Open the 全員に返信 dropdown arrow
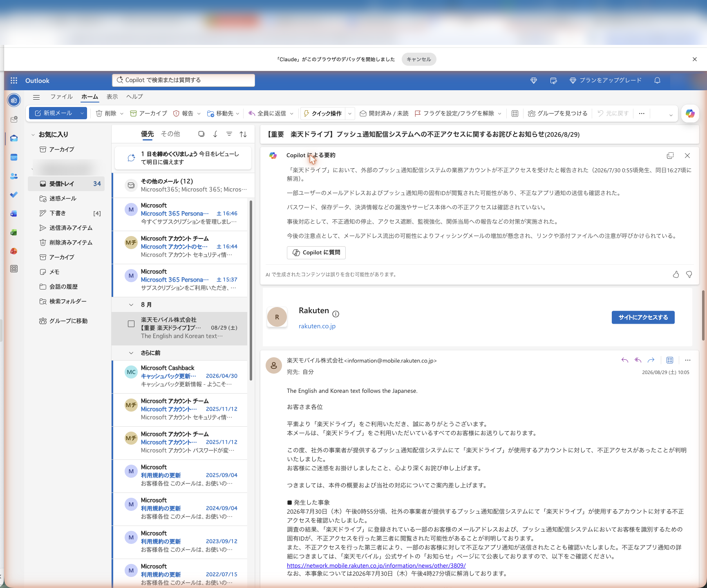Viewport: 707px width, 588px height. pos(292,114)
